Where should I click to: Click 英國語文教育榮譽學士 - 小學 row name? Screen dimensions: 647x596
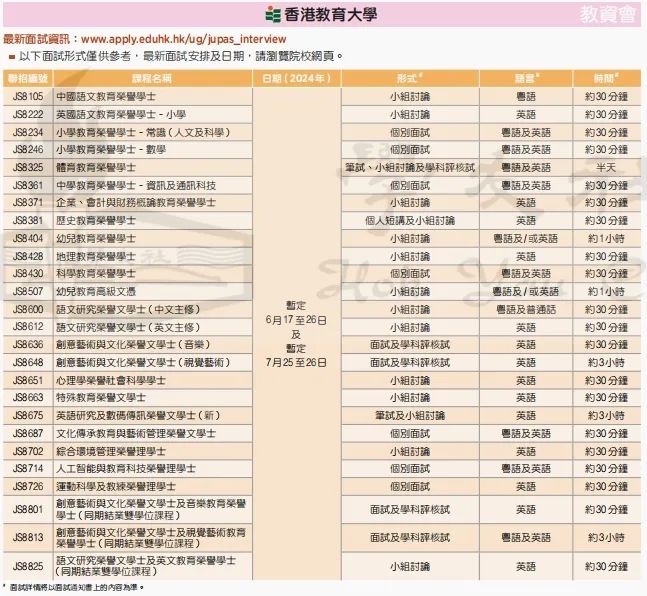point(121,114)
